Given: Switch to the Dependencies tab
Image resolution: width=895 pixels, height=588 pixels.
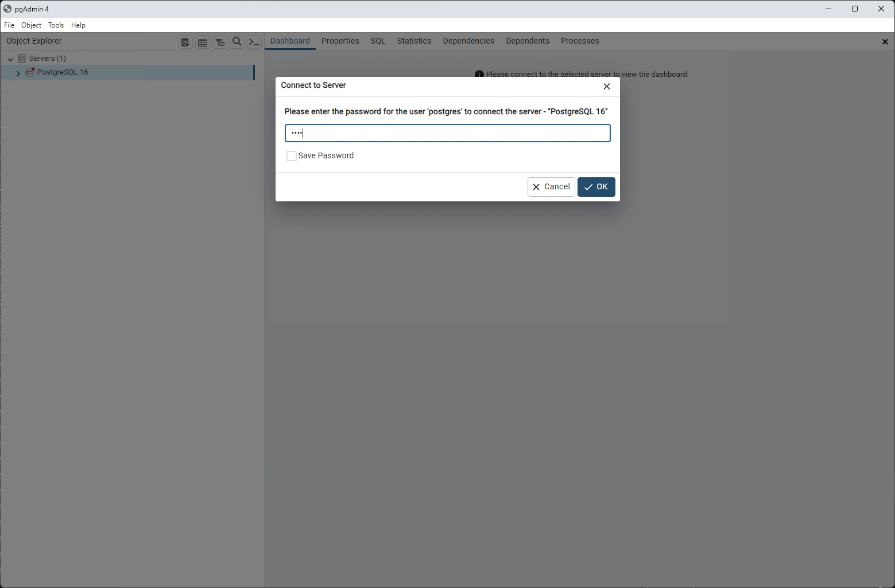Looking at the screenshot, I should click(x=468, y=41).
